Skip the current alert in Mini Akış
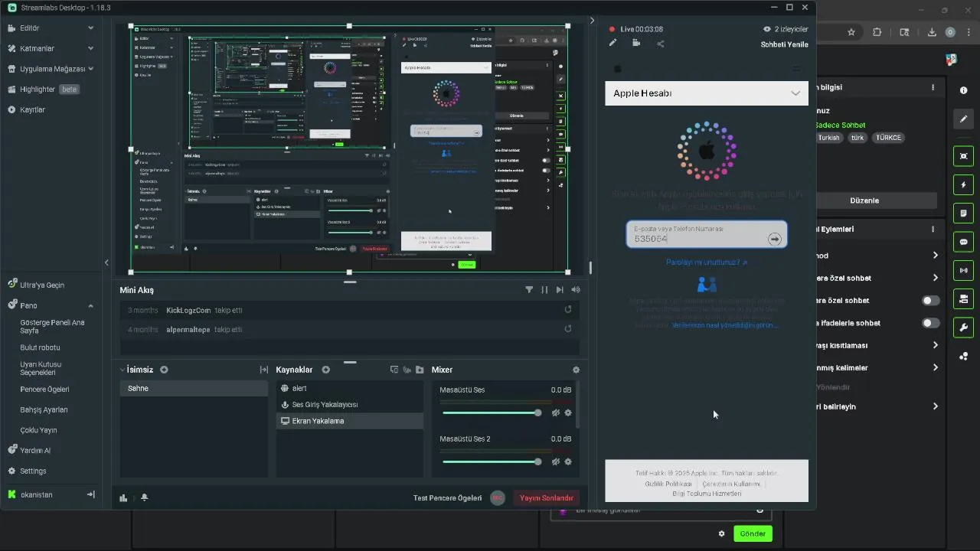This screenshot has height=551, width=980. click(560, 290)
